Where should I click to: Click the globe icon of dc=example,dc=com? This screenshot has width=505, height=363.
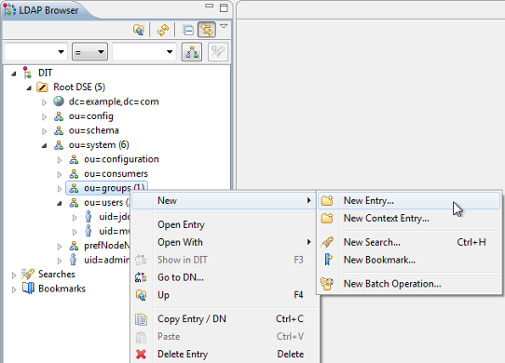tap(59, 101)
